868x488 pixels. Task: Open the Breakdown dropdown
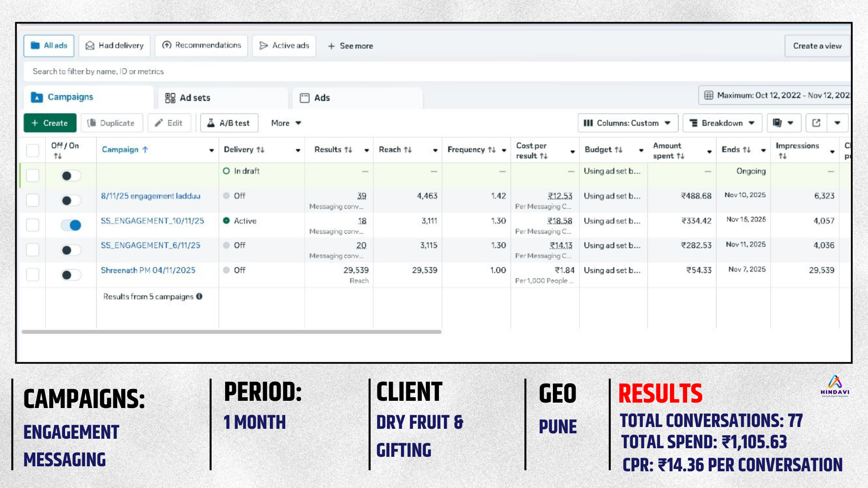pyautogui.click(x=722, y=123)
